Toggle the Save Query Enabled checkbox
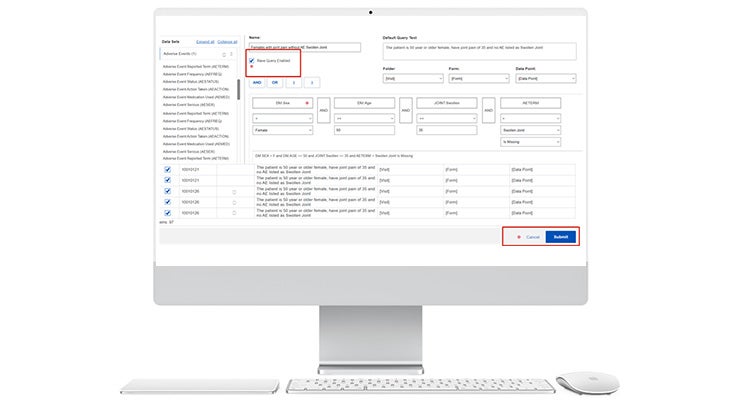The width and height of the screenshot is (738, 415). (x=252, y=60)
